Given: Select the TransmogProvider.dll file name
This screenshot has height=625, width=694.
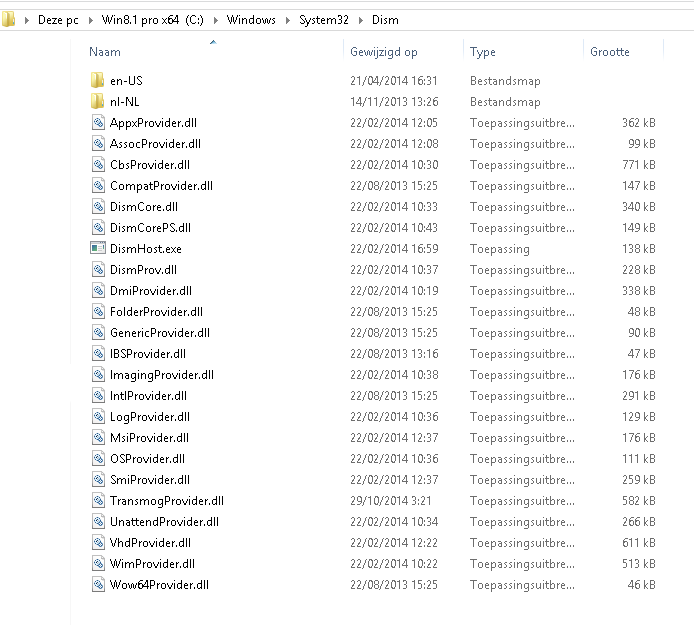Looking at the screenshot, I should click(x=166, y=501).
